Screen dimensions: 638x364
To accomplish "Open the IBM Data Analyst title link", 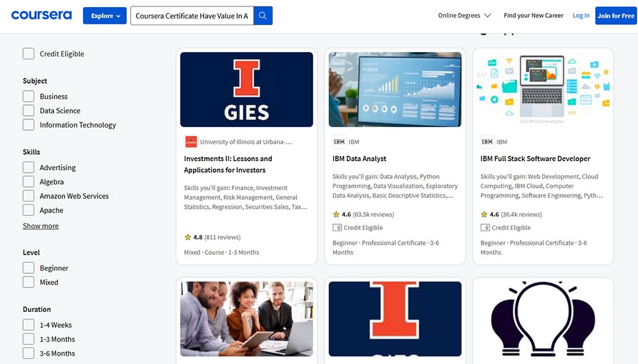I will (x=360, y=158).
